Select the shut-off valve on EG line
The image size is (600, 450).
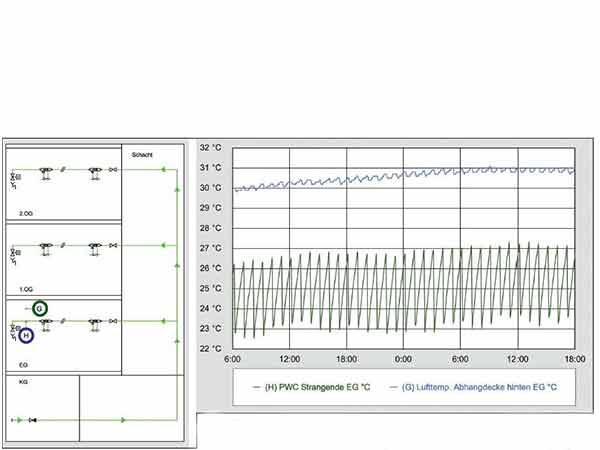click(x=113, y=321)
